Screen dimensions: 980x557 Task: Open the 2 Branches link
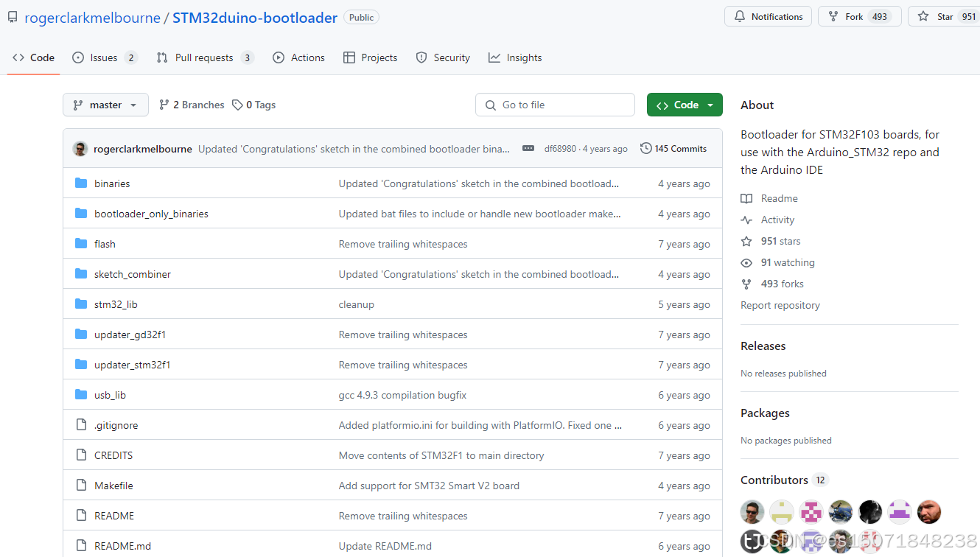pos(192,105)
